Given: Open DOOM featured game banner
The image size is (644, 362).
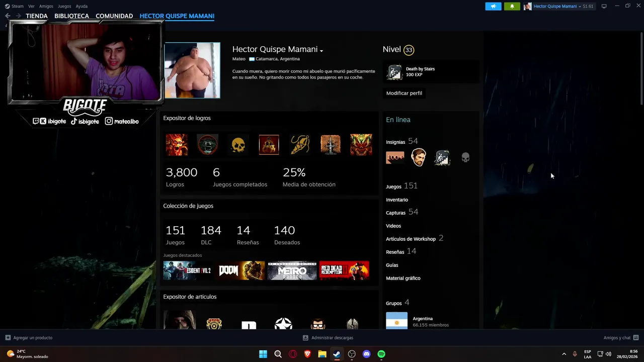Looking at the screenshot, I should point(240,270).
